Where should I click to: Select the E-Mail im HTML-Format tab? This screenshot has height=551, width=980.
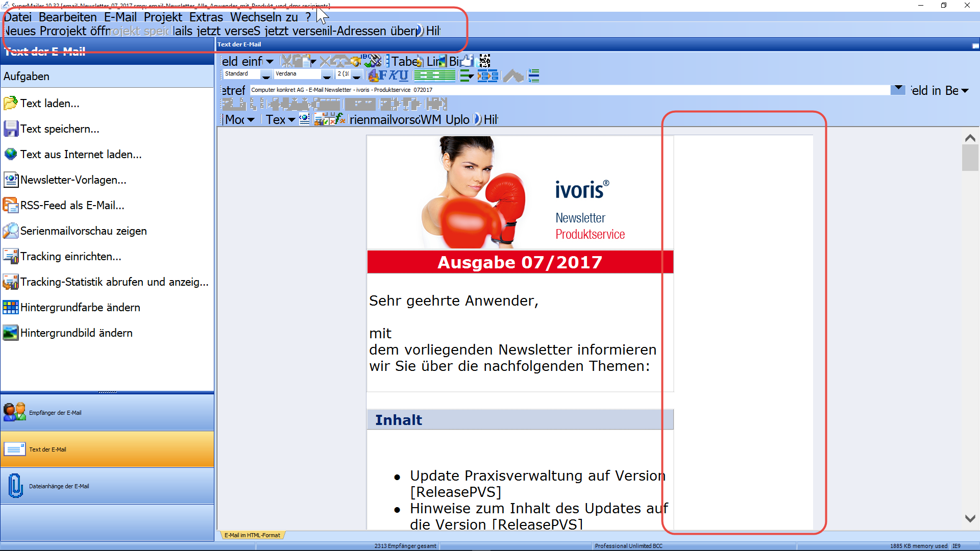tap(252, 535)
